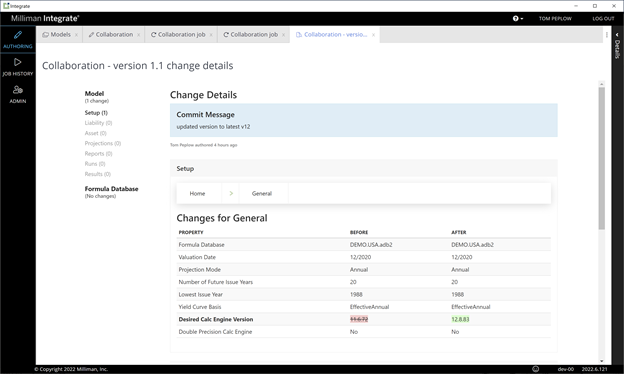Click the PROPERTY column header
624x374 pixels.
[x=191, y=232]
